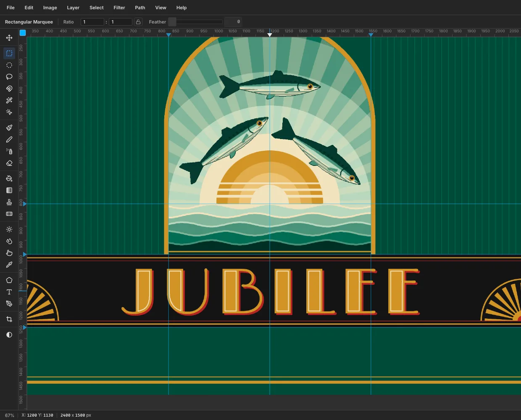The width and height of the screenshot is (521, 420).
Task: Click the 67% zoom level in status bar
Action: 9,415
